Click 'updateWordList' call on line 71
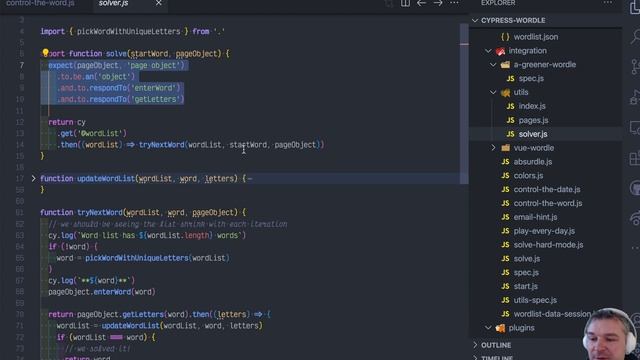The width and height of the screenshot is (640, 360). pos(130,326)
